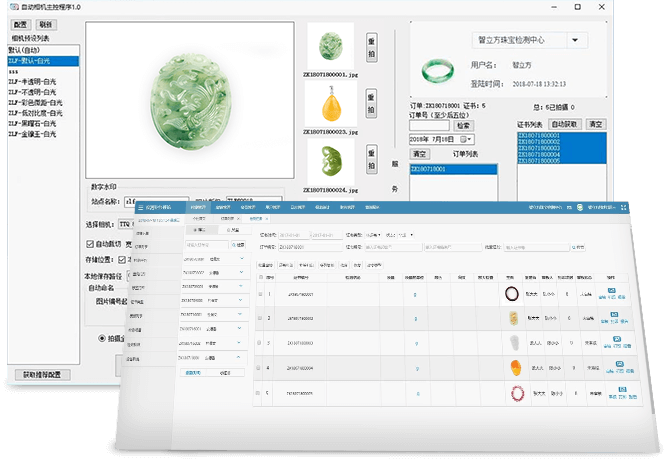Open the green jade pendant thumbnail
This screenshot has height=461, width=667.
tap(331, 46)
